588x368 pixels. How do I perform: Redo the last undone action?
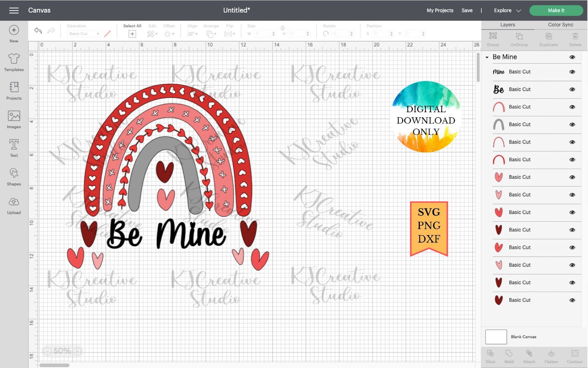coord(51,31)
